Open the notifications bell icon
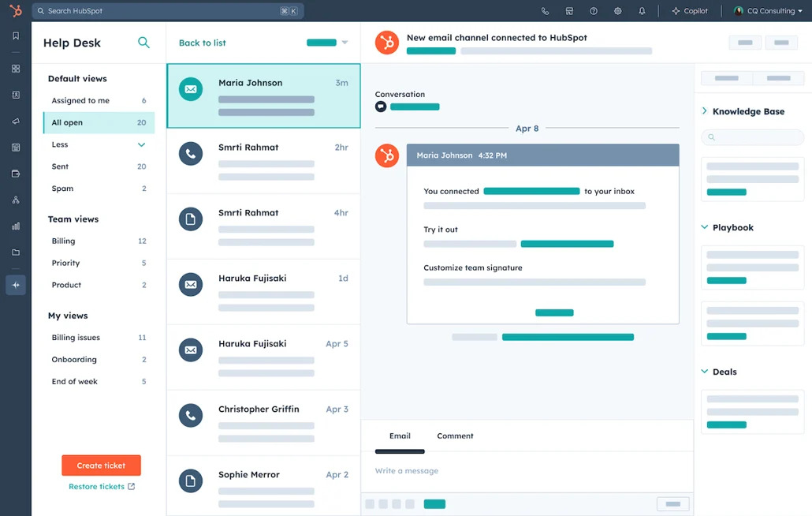 [x=640, y=10]
